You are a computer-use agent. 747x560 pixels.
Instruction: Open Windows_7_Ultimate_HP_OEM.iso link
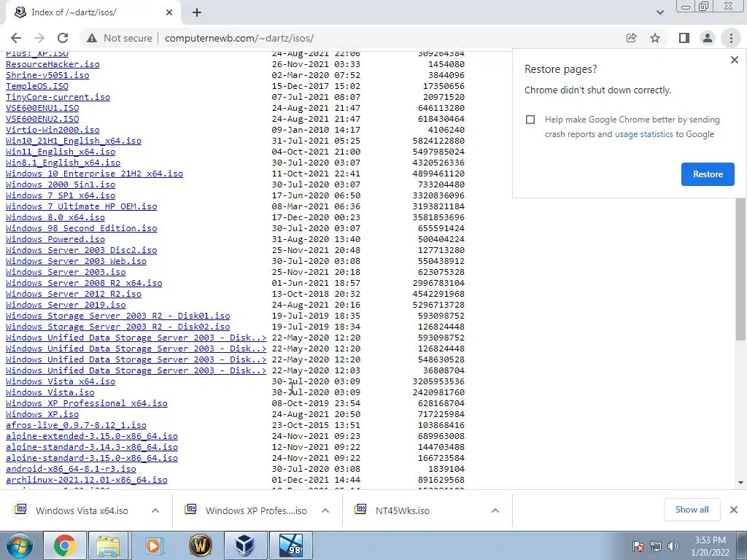point(82,206)
